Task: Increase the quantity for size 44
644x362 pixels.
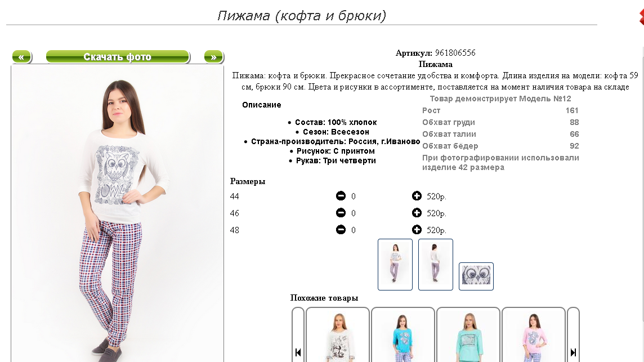Action: [x=417, y=196]
